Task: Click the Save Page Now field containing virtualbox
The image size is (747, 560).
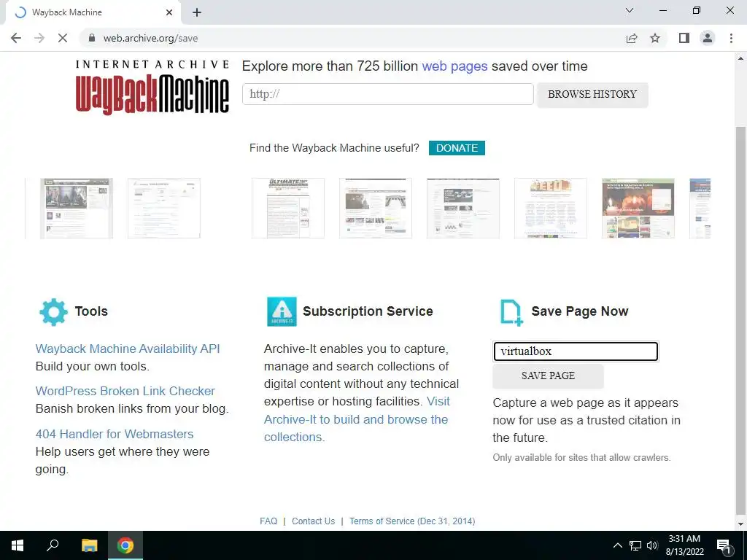Action: (576, 351)
